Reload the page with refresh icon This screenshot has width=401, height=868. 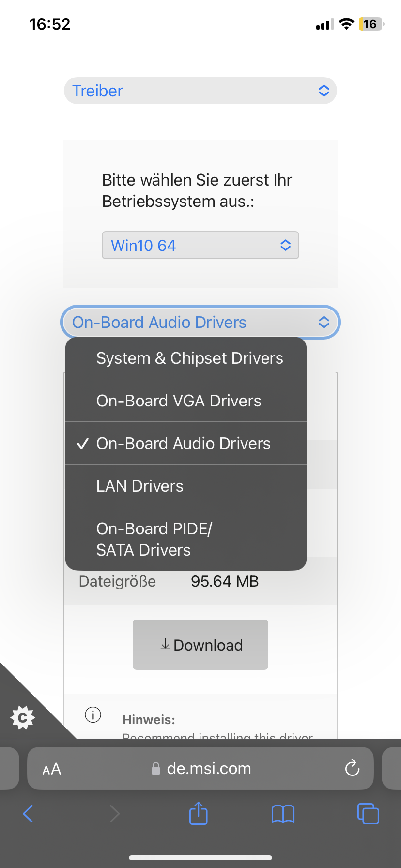(352, 768)
